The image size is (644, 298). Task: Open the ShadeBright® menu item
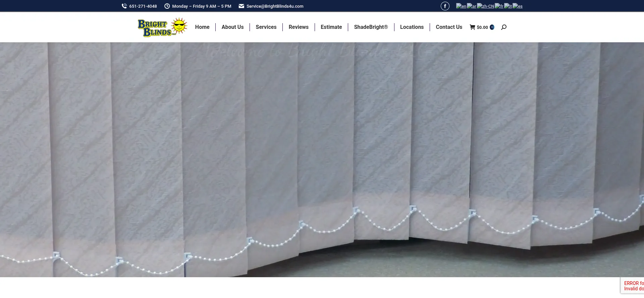pos(371,27)
